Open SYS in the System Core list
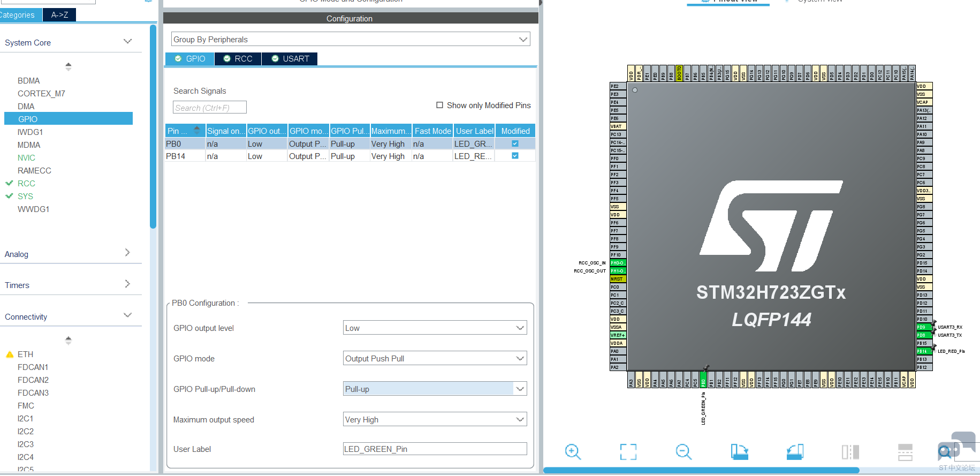The width and height of the screenshot is (980, 476). [x=25, y=197]
